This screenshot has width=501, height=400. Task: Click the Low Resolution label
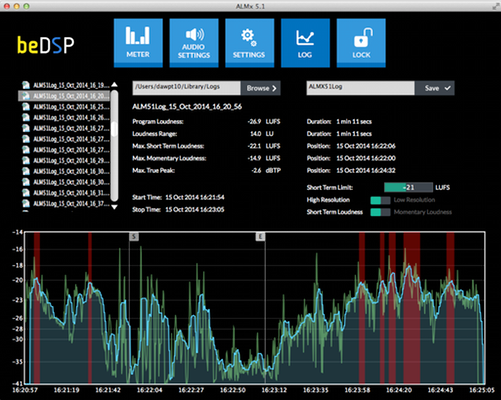pyautogui.click(x=414, y=200)
